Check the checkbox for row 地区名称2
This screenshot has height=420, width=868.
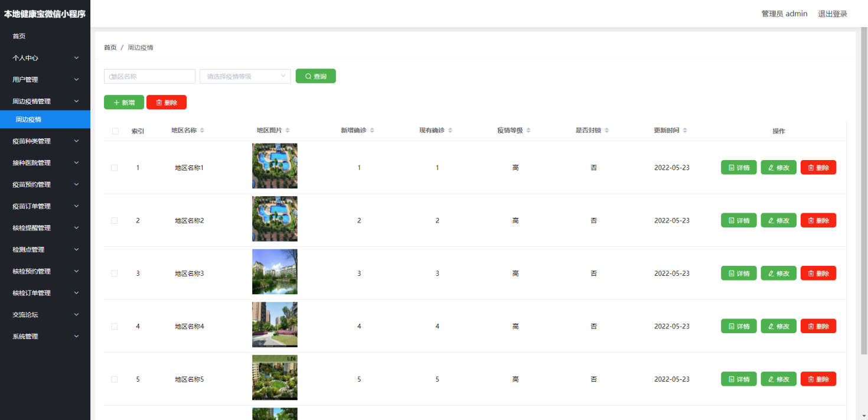coord(115,220)
